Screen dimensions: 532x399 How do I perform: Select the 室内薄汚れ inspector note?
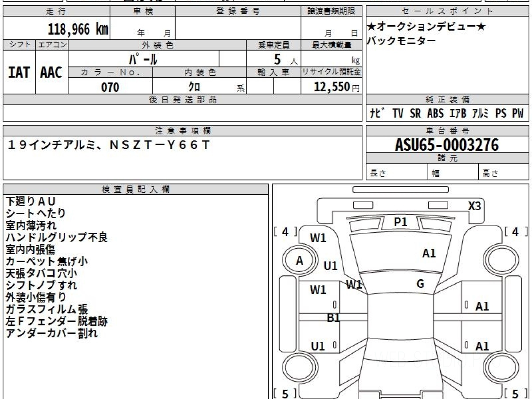pyautogui.click(x=31, y=225)
